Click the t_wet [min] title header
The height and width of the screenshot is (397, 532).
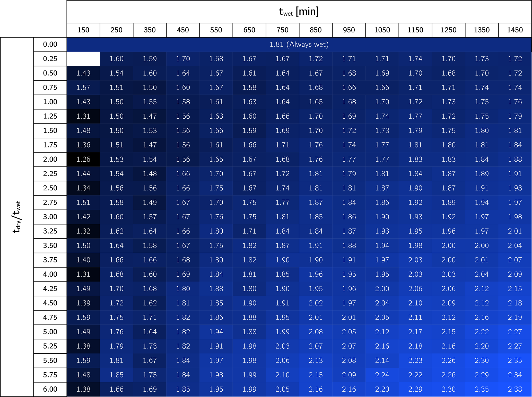pyautogui.click(x=299, y=12)
